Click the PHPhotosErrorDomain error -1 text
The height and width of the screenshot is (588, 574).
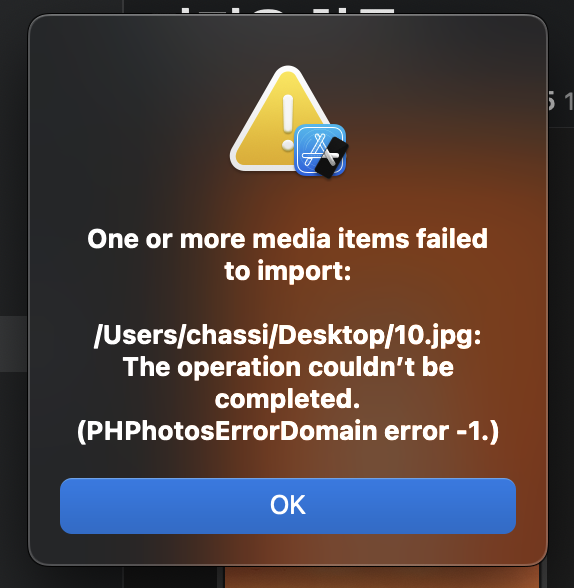point(288,432)
